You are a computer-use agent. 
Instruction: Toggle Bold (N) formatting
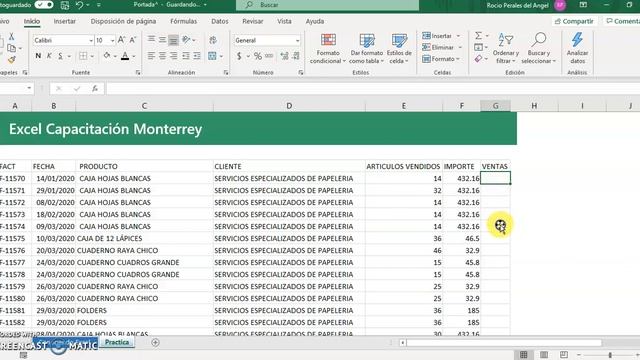tap(38, 56)
